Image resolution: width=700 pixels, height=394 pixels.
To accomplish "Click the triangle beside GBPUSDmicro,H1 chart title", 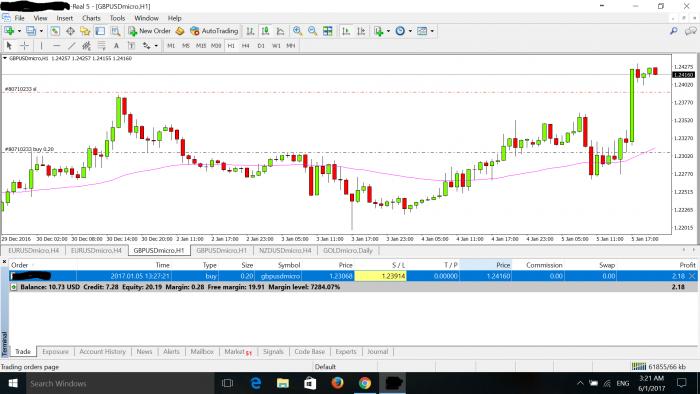I will [x=5, y=58].
